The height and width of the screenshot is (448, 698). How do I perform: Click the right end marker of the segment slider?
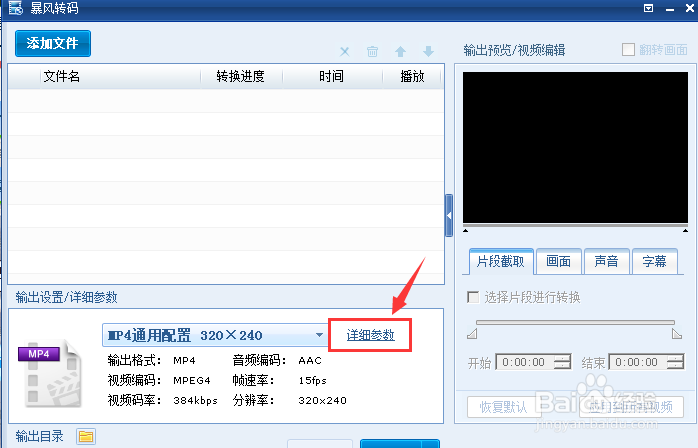[677, 334]
